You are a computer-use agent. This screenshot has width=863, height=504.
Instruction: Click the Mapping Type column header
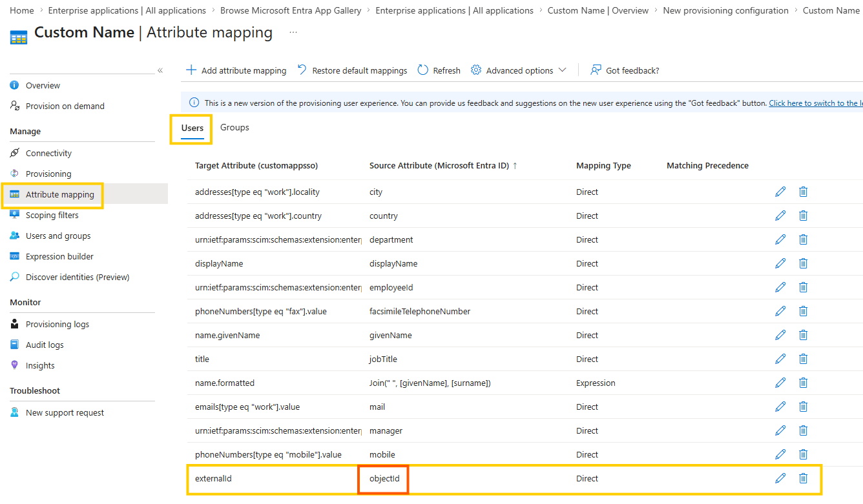point(603,166)
